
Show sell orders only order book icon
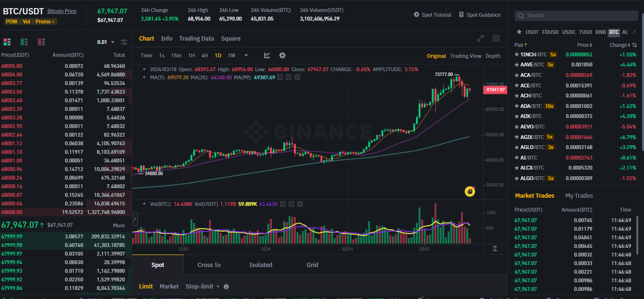[41, 42]
